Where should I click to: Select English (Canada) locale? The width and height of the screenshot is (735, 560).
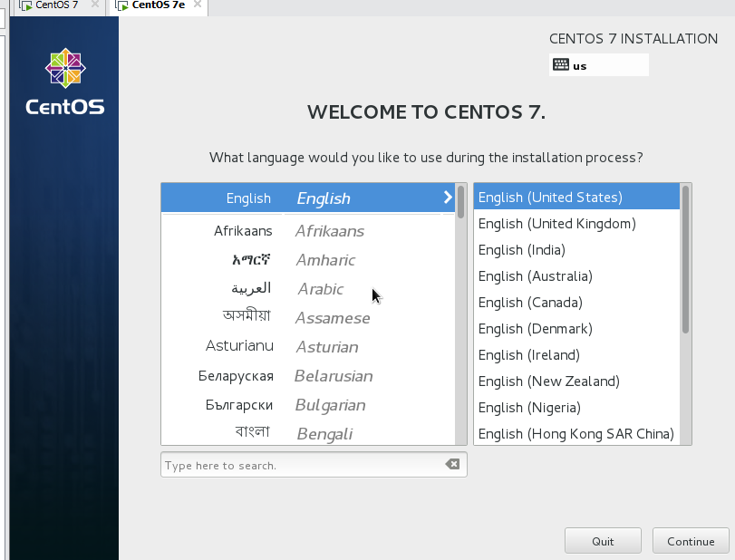point(530,303)
